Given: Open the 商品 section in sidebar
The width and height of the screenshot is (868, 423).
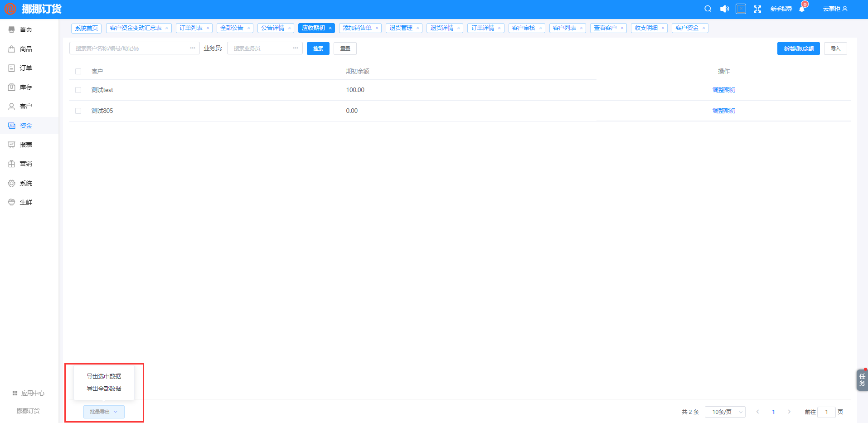Looking at the screenshot, I should pos(26,49).
